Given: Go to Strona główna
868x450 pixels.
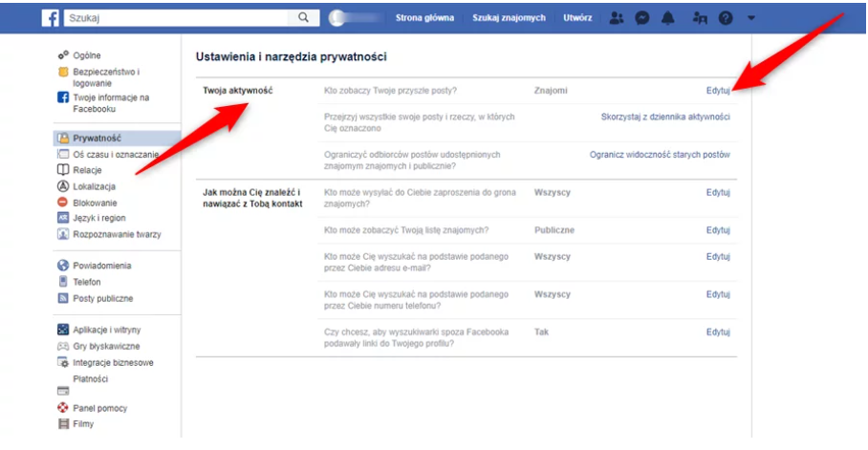Looking at the screenshot, I should tap(424, 18).
